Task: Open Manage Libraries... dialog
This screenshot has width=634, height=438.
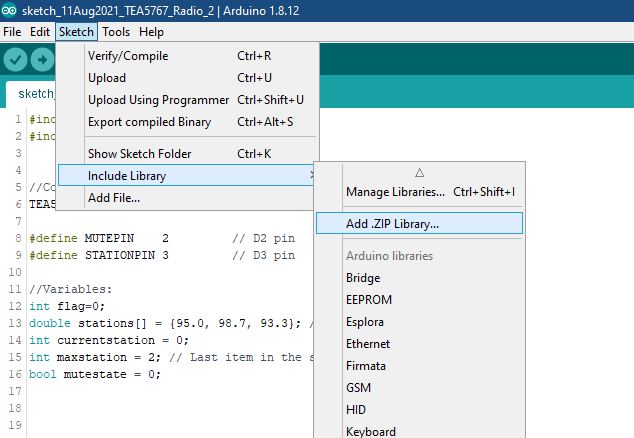Action: (395, 191)
